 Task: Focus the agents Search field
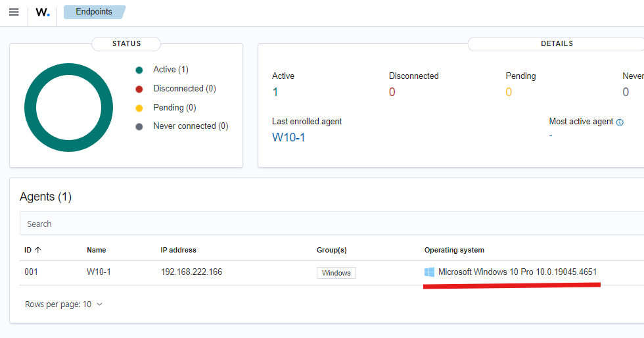pyautogui.click(x=332, y=224)
